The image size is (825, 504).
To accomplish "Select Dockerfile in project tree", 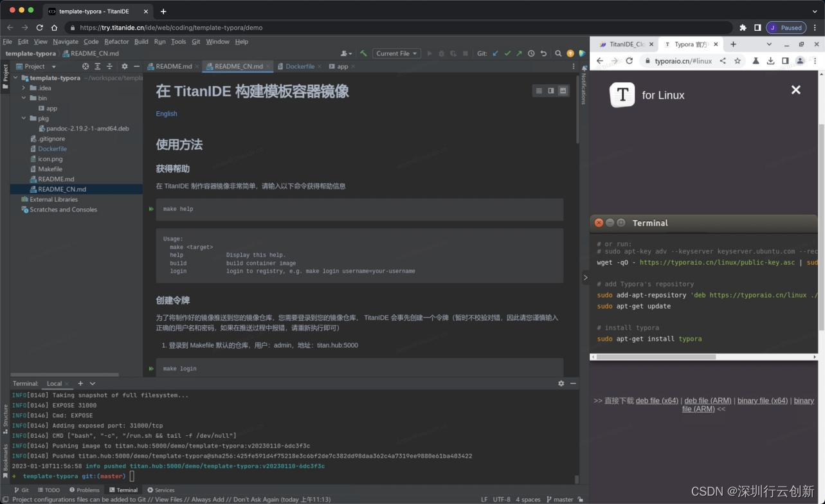I will coord(52,148).
